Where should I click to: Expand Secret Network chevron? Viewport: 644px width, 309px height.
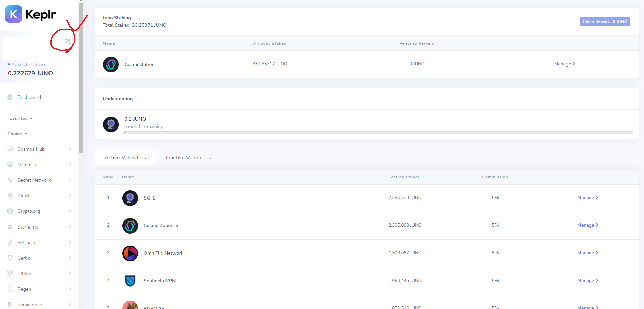pyautogui.click(x=70, y=180)
